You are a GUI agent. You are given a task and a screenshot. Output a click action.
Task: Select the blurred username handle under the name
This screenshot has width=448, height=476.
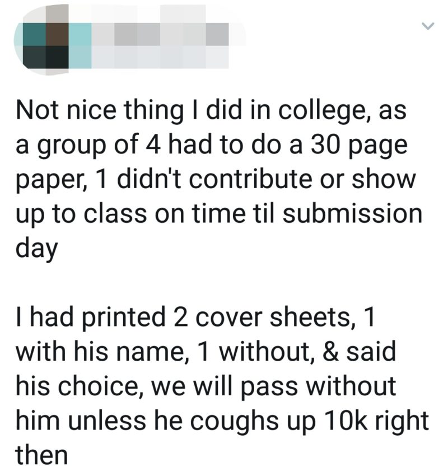tap(160, 57)
